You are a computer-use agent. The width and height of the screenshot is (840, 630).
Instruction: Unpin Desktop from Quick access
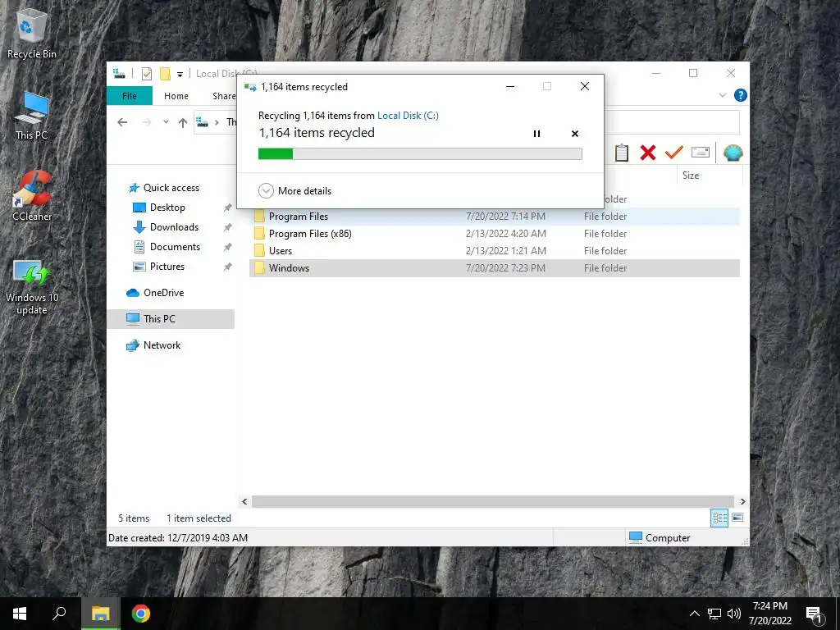point(228,208)
